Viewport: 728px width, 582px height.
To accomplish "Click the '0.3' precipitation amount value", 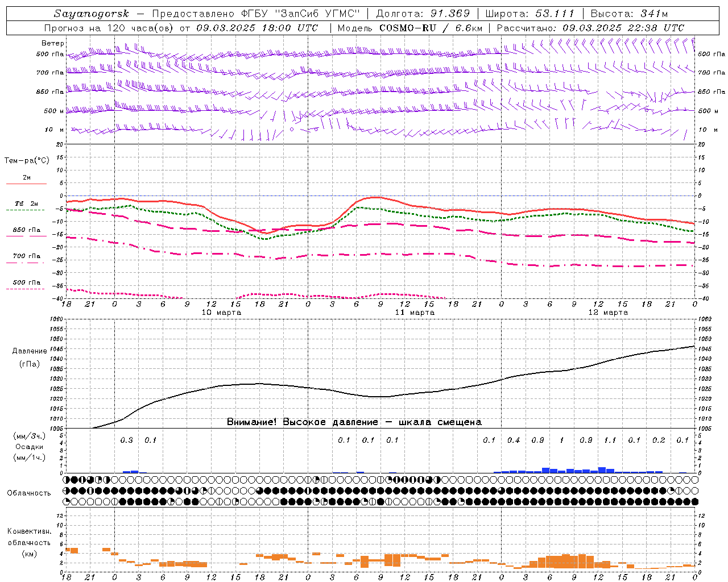I will (x=127, y=440).
